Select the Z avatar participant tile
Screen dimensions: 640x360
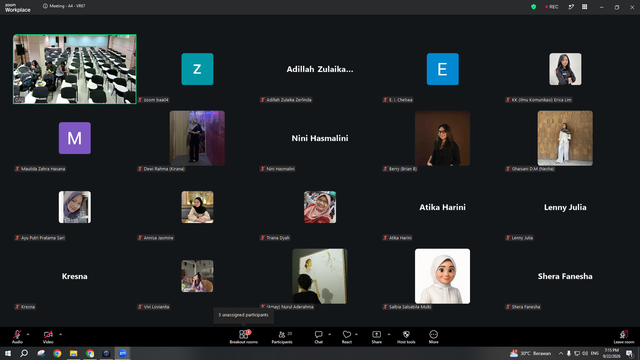point(197,69)
